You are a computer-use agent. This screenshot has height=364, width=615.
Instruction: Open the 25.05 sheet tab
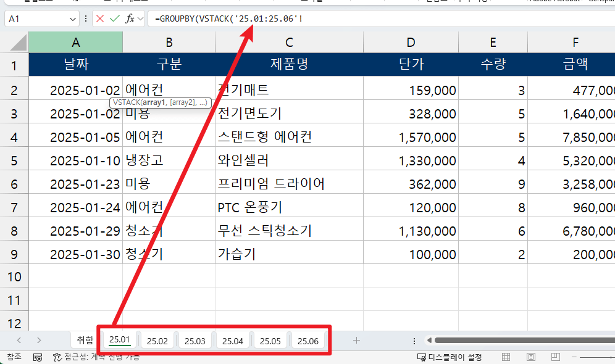tap(270, 341)
